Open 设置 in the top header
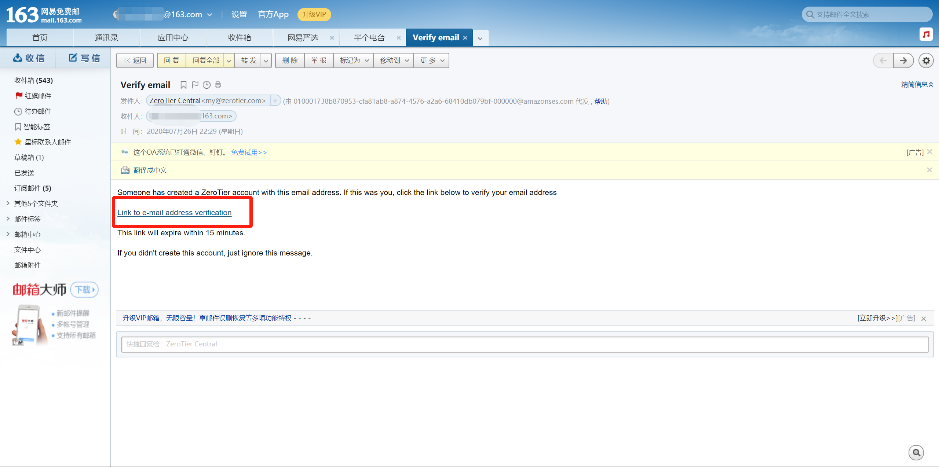The height and width of the screenshot is (467, 939). [x=239, y=14]
